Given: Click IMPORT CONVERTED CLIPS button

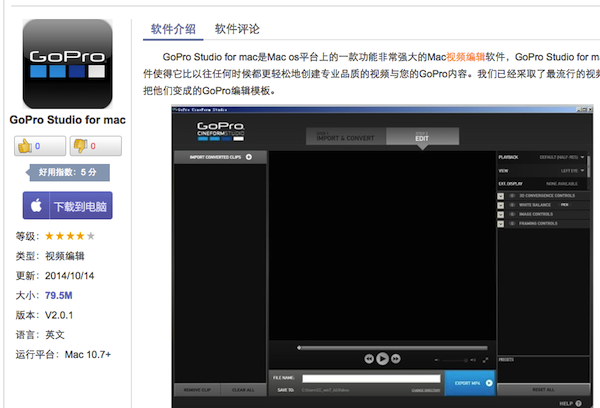Looking at the screenshot, I should (x=220, y=157).
